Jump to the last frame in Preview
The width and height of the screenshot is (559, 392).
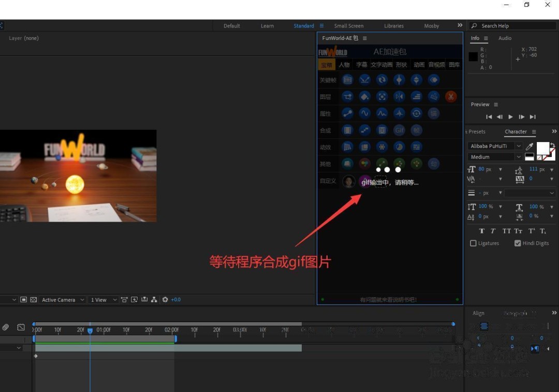[x=533, y=117]
